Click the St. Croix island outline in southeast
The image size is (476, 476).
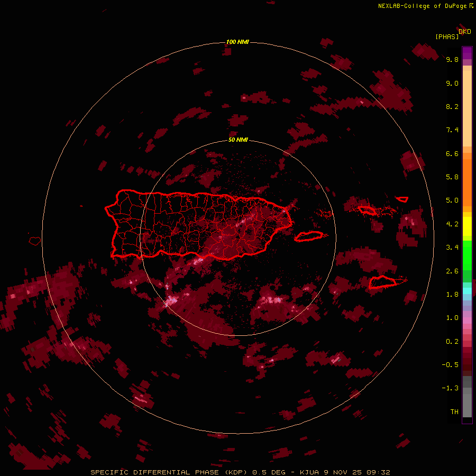(x=383, y=282)
